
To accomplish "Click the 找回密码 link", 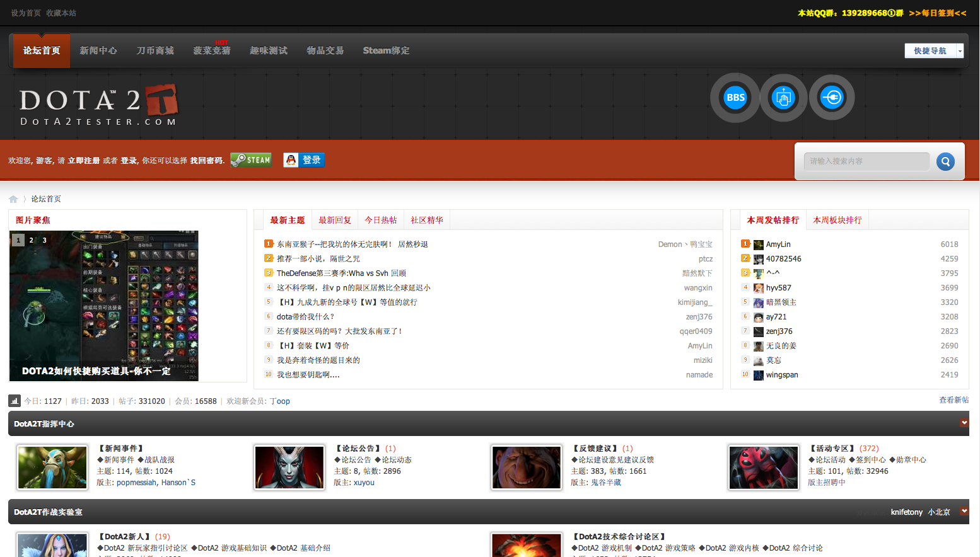I will coord(206,161).
